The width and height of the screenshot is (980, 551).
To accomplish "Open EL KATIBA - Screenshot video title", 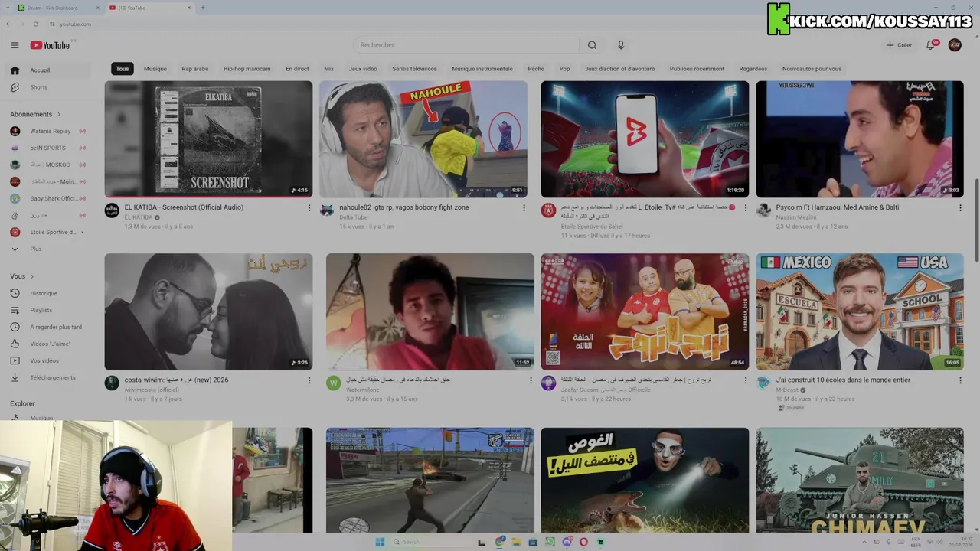I will pos(184,207).
